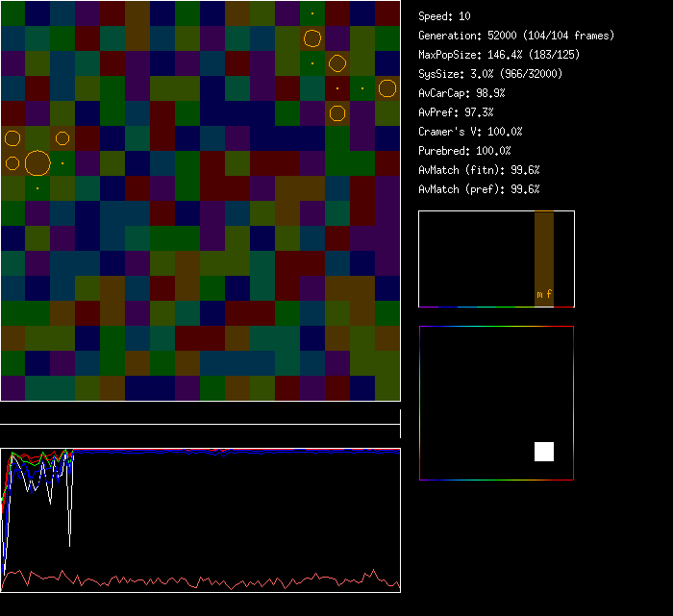This screenshot has height=616, width=673.
Task: Select the white square in the color-bordered panel
Action: 544,452
